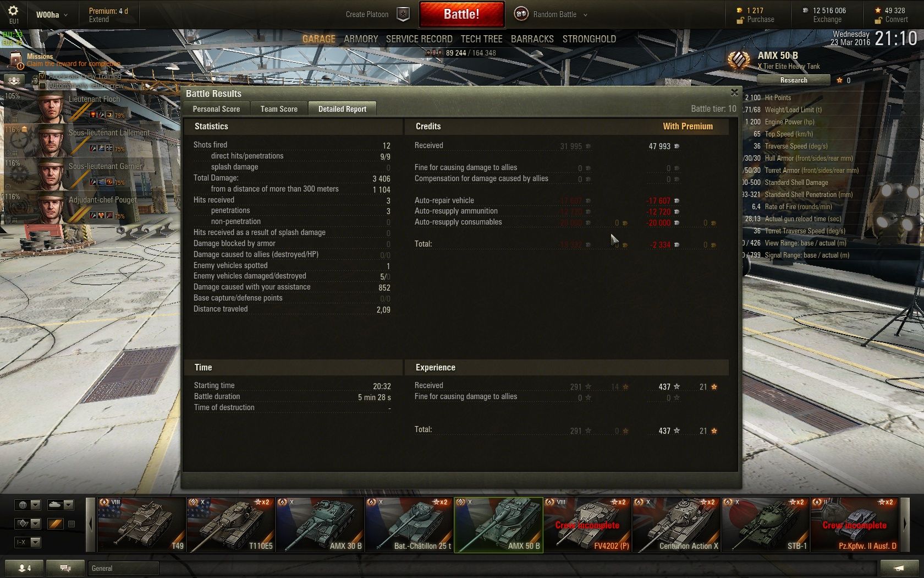Click the platoon shield icon beside Create Platoon
This screenshot has width=924, height=578.
coord(403,14)
